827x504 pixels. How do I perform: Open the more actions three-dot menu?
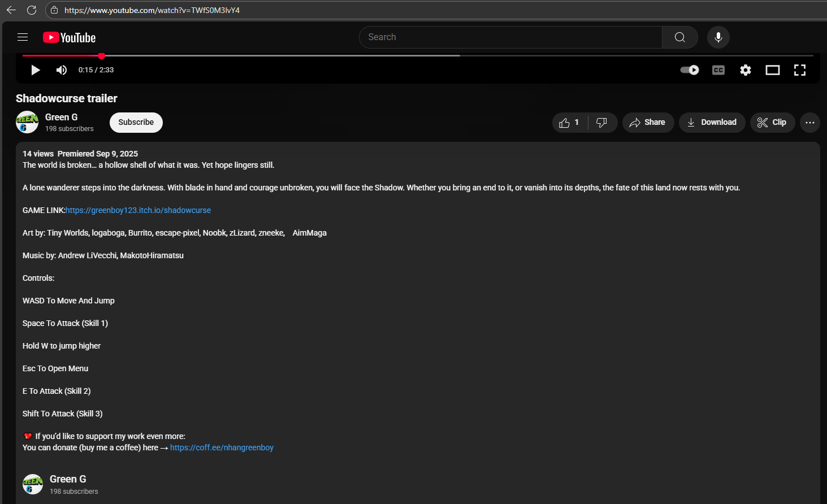pyautogui.click(x=810, y=123)
